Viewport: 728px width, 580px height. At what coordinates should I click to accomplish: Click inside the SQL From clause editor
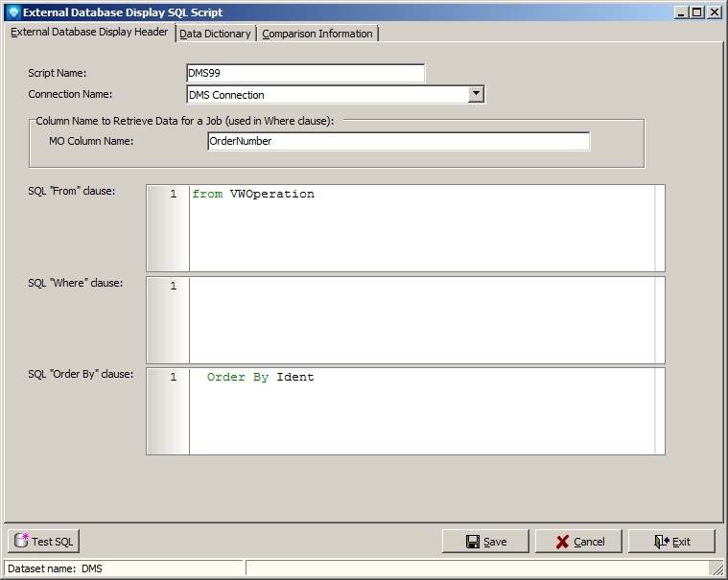click(x=422, y=230)
